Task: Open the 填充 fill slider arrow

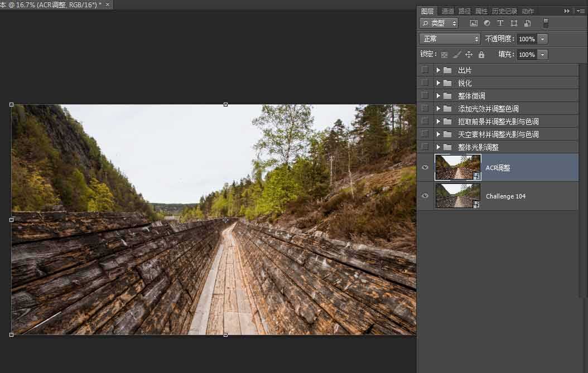Action: click(543, 55)
